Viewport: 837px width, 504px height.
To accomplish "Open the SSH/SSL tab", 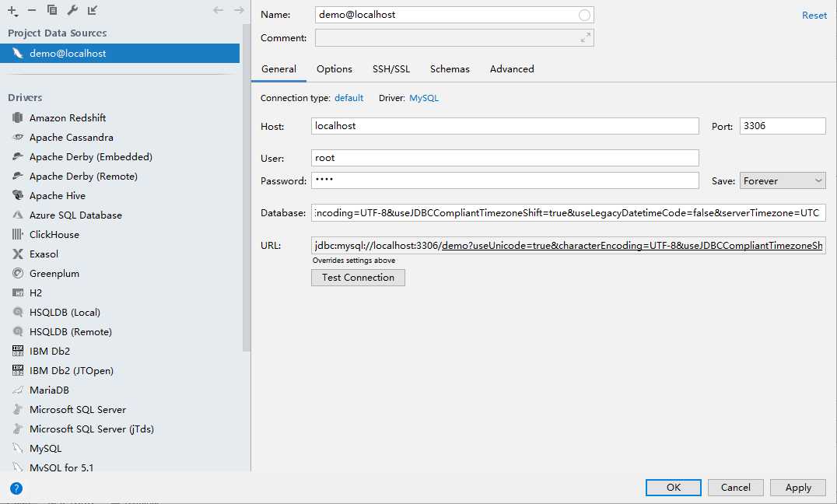I will tap(391, 69).
